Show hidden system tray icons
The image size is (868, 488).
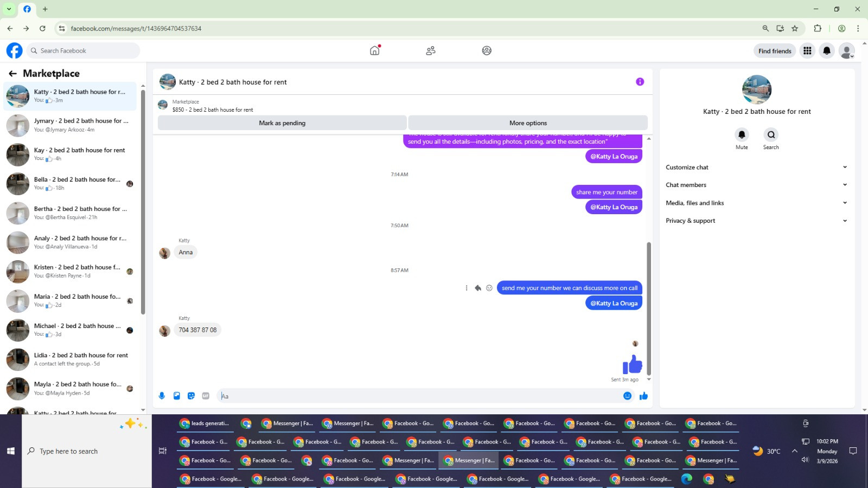coord(795,451)
